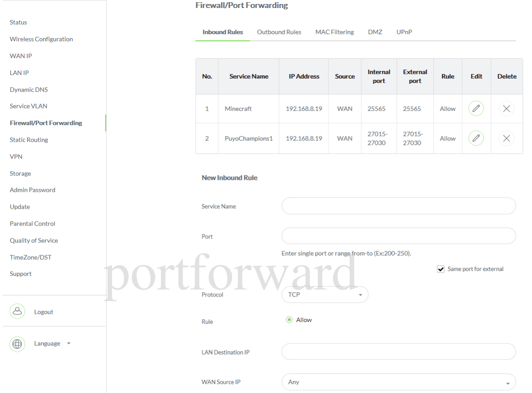The image size is (532, 393).
Task: Expand the Language selection dropdown
Action: point(68,343)
